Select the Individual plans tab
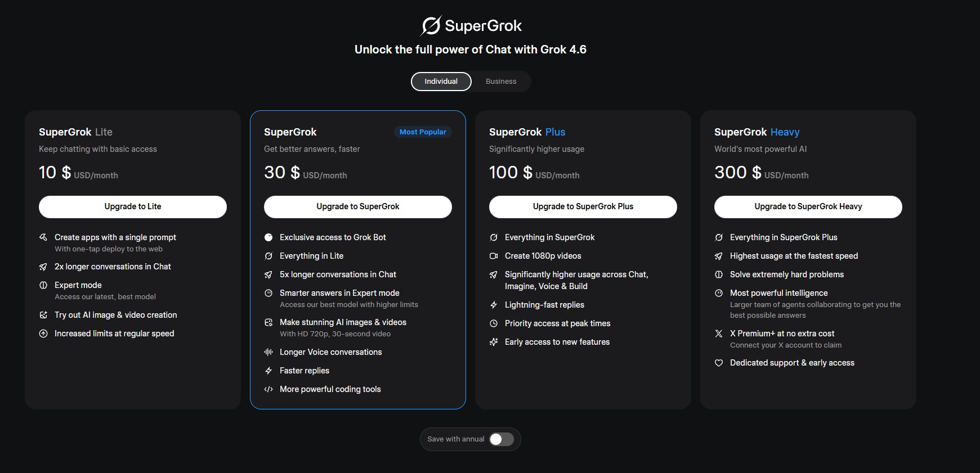980x473 pixels. coord(441,82)
